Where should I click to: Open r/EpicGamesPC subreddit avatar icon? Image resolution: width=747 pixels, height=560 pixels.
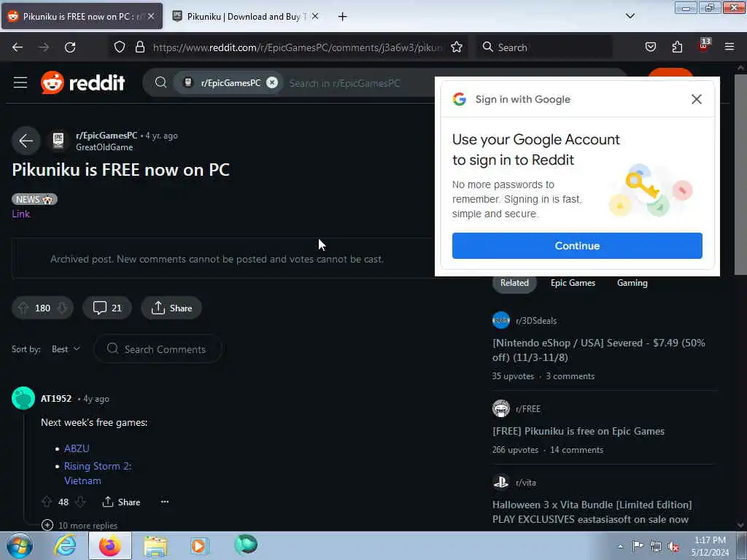coord(58,141)
